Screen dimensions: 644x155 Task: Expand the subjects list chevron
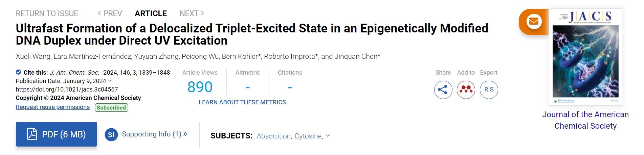[328, 136]
